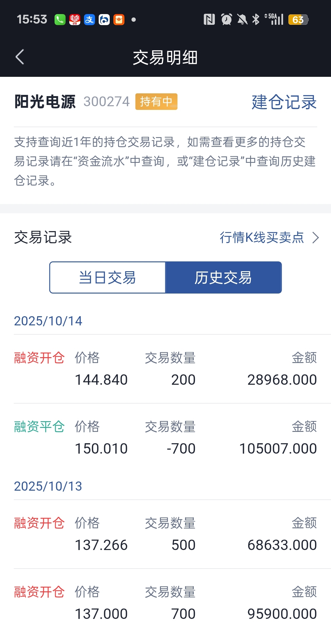Tap the alarm clock status icon
The width and height of the screenshot is (331, 644).
[x=226, y=20]
